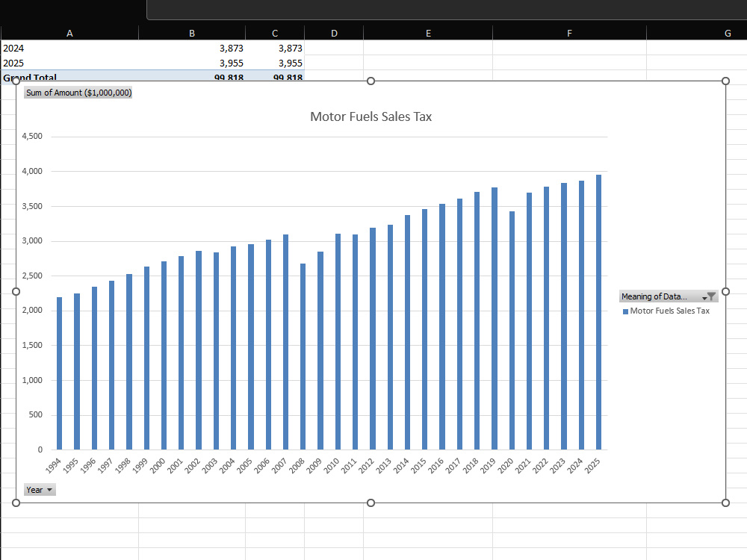The height and width of the screenshot is (560, 747).
Task: Click the 2008 bar in the chart
Action: (x=303, y=357)
